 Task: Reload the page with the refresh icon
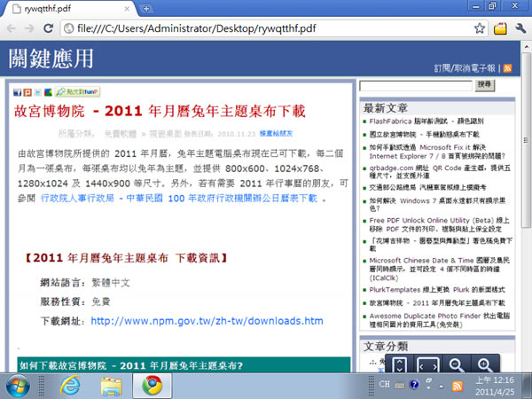(x=48, y=28)
